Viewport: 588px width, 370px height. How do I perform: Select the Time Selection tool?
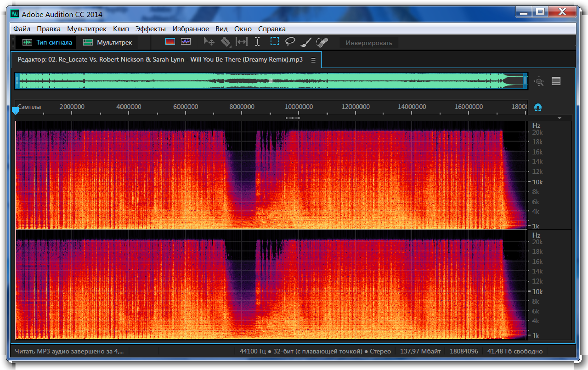pos(257,42)
